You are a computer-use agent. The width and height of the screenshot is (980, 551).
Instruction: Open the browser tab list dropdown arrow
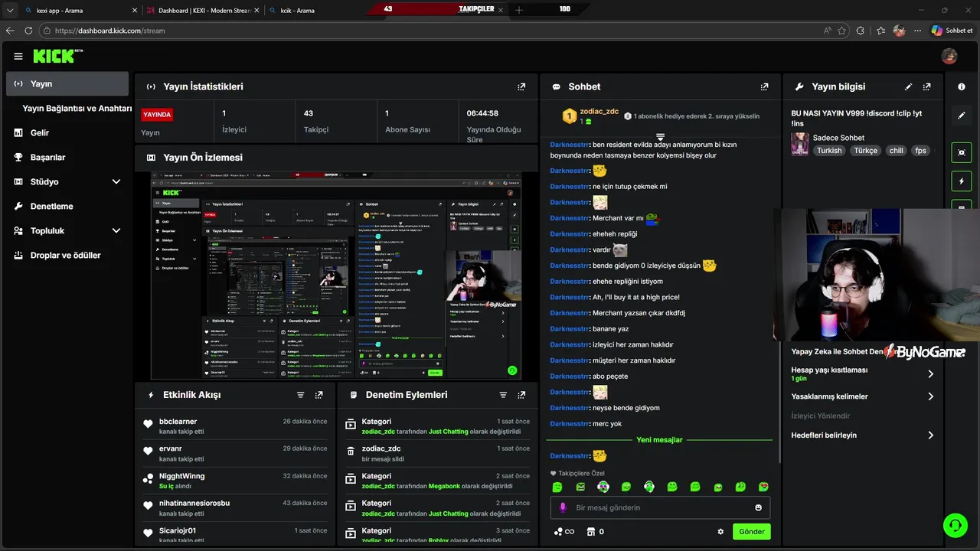[x=10, y=10]
